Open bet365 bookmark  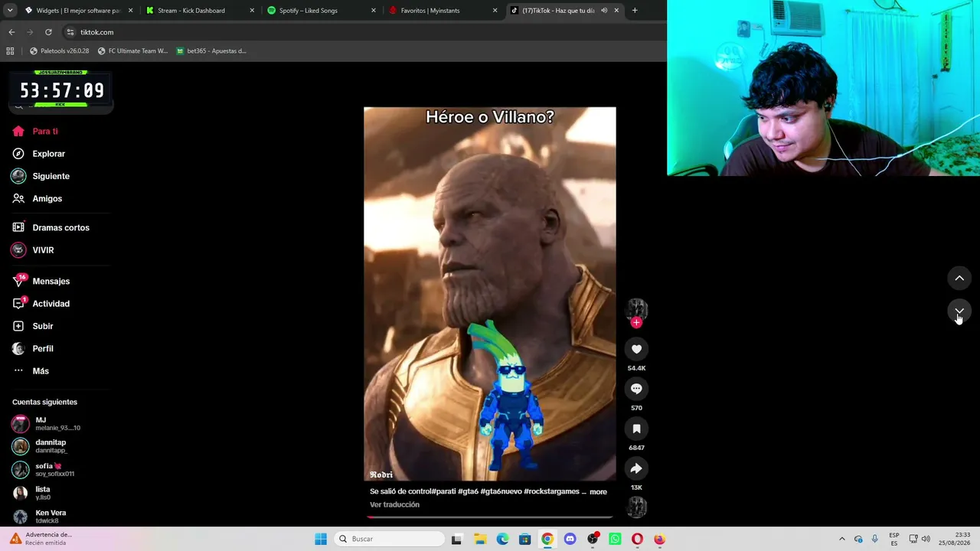tap(211, 51)
